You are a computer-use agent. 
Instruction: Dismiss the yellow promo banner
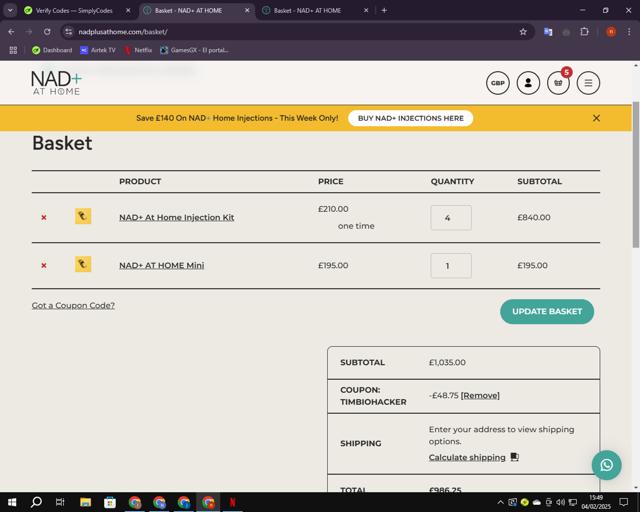point(596,118)
